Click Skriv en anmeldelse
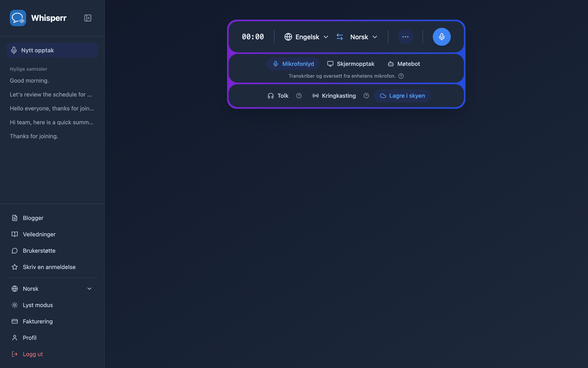Image resolution: width=588 pixels, height=368 pixels. (52, 267)
